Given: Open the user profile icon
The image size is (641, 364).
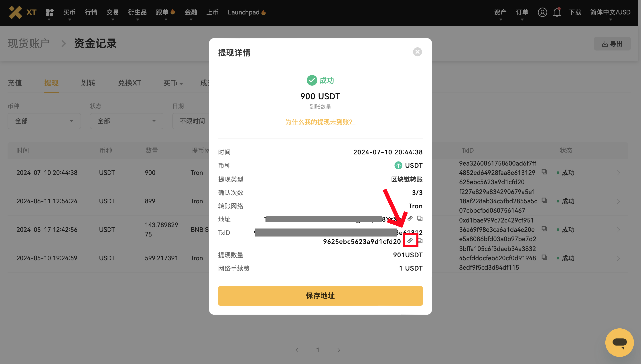Looking at the screenshot, I should pyautogui.click(x=542, y=12).
